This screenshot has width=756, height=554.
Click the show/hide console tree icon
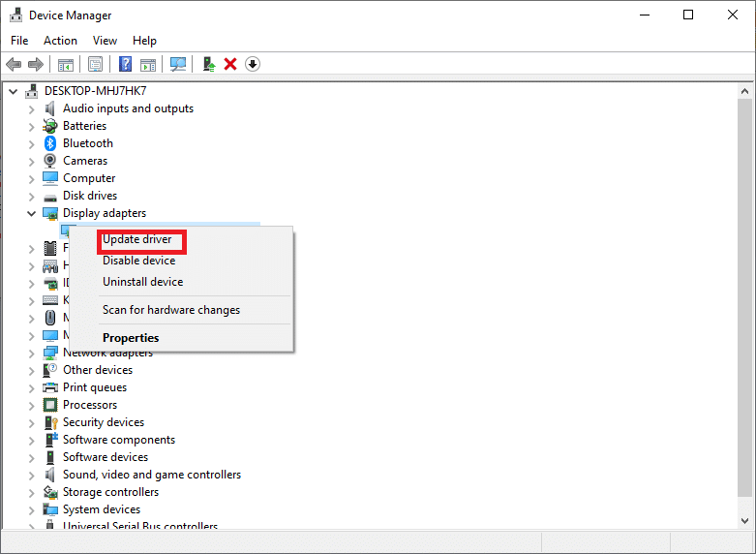pyautogui.click(x=66, y=64)
